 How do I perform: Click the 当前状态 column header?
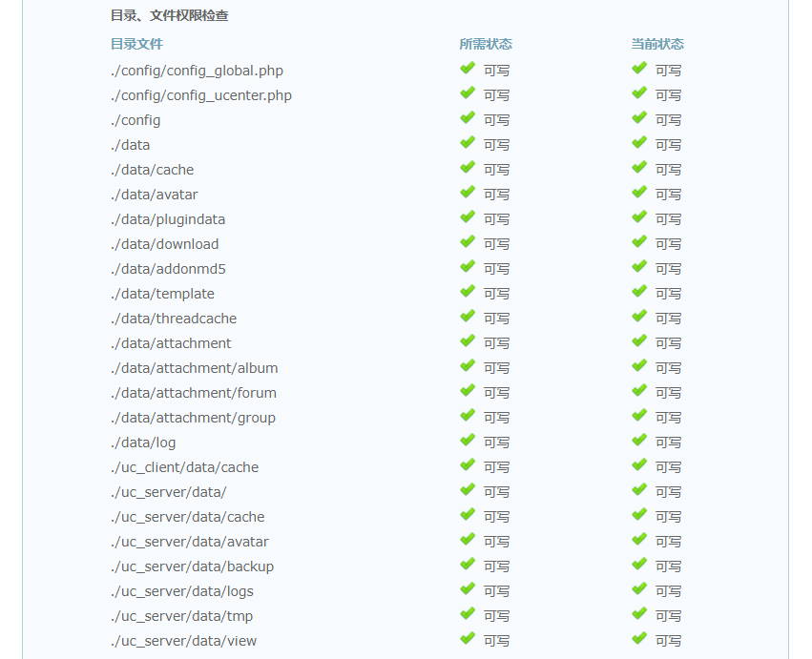tap(657, 44)
